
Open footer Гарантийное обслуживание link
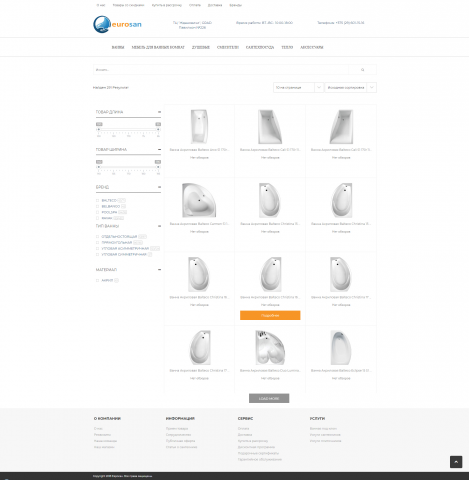click(260, 459)
